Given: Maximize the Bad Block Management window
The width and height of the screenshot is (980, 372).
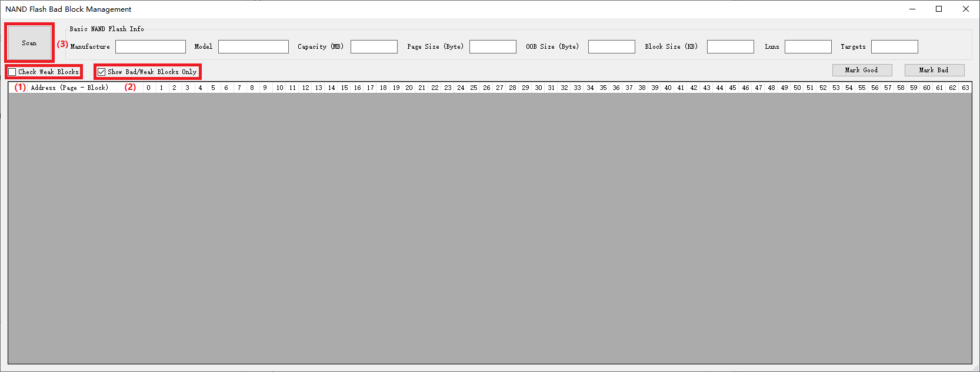Looking at the screenshot, I should [939, 9].
